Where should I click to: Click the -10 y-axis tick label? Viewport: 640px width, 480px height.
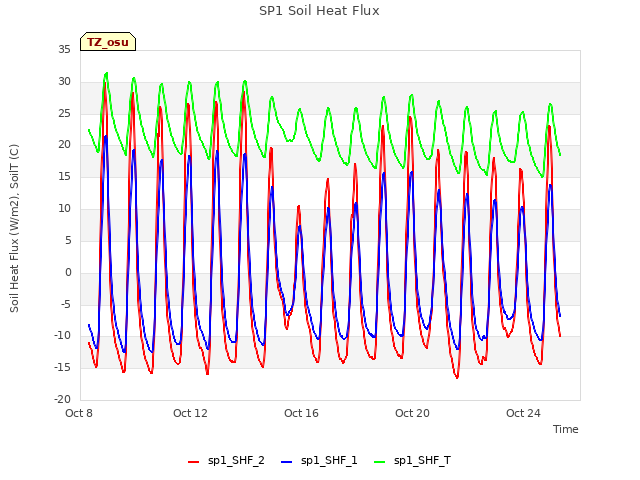click(x=62, y=336)
